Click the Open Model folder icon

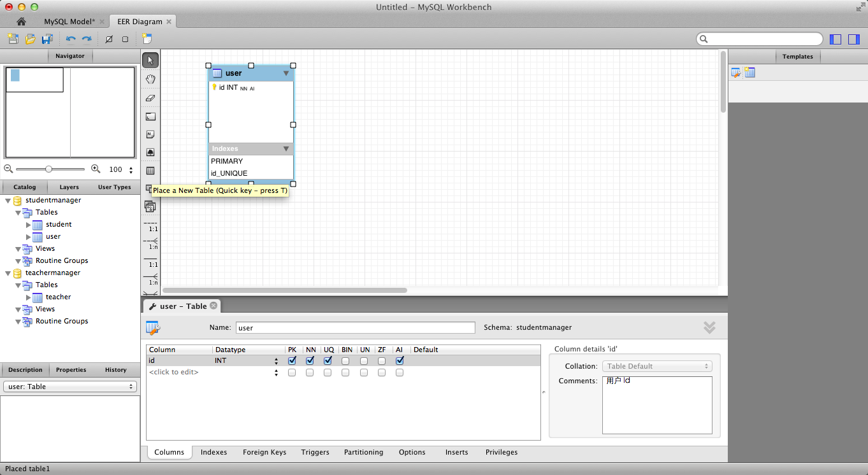[30, 39]
